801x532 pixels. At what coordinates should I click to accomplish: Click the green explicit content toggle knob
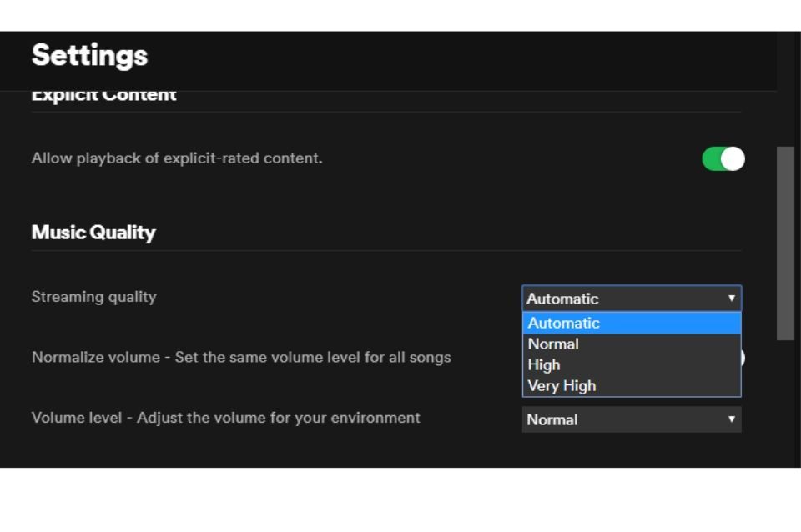click(x=733, y=158)
